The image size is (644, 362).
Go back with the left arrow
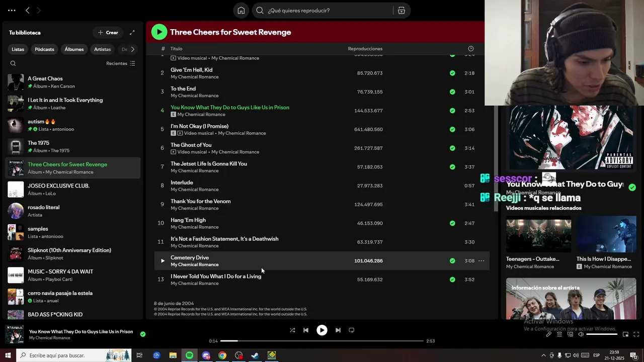pos(28,10)
